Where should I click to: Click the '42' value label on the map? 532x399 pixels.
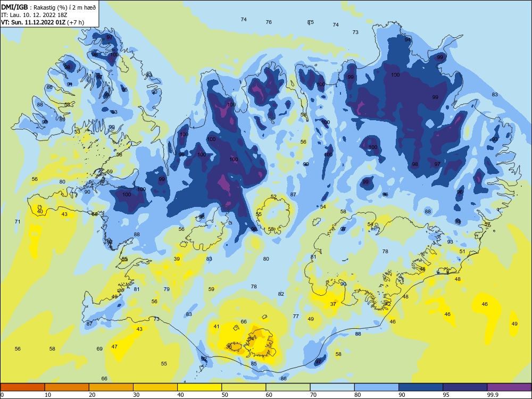pyautogui.click(x=388, y=304)
